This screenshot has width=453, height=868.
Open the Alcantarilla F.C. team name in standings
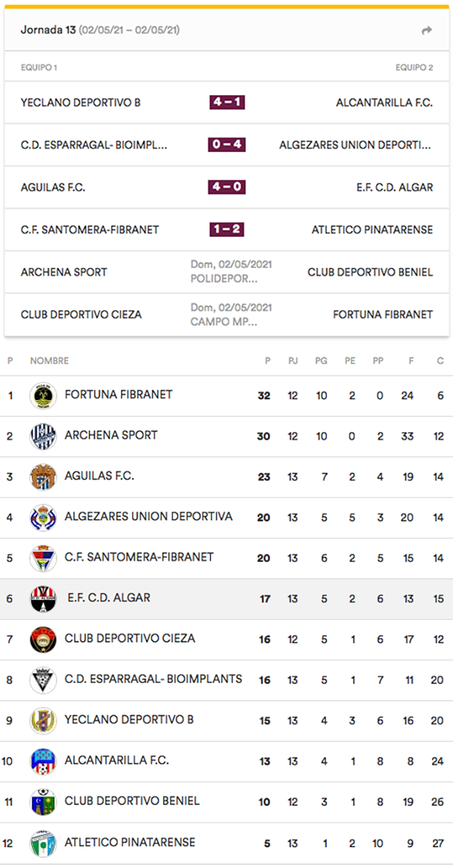click(x=116, y=761)
